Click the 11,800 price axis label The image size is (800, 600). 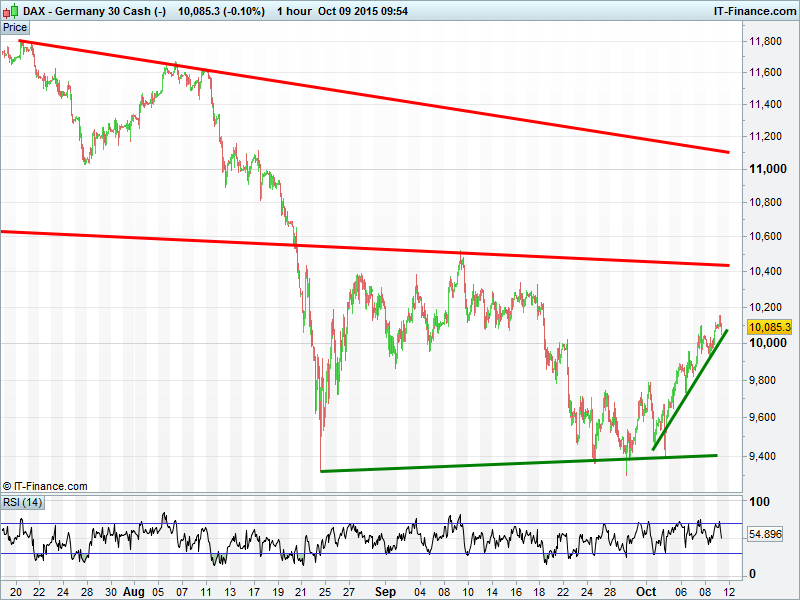pos(765,41)
